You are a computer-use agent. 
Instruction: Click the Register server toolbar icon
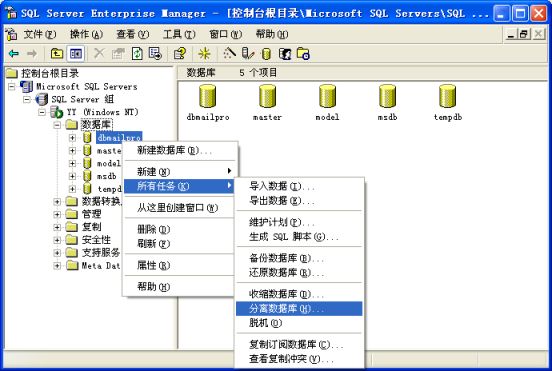pyautogui.click(x=248, y=54)
